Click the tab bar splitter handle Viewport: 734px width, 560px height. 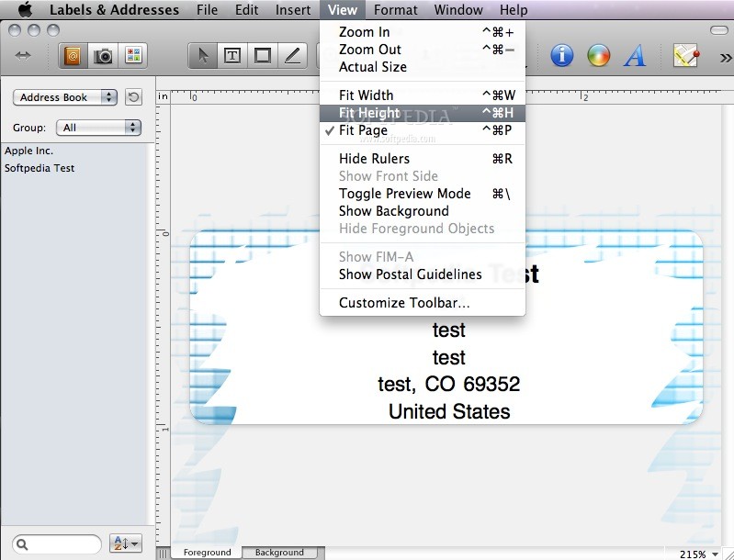tap(163, 554)
